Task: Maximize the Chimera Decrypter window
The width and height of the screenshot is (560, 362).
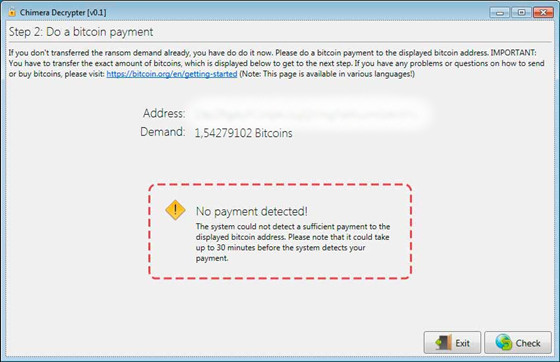Action: (x=521, y=12)
